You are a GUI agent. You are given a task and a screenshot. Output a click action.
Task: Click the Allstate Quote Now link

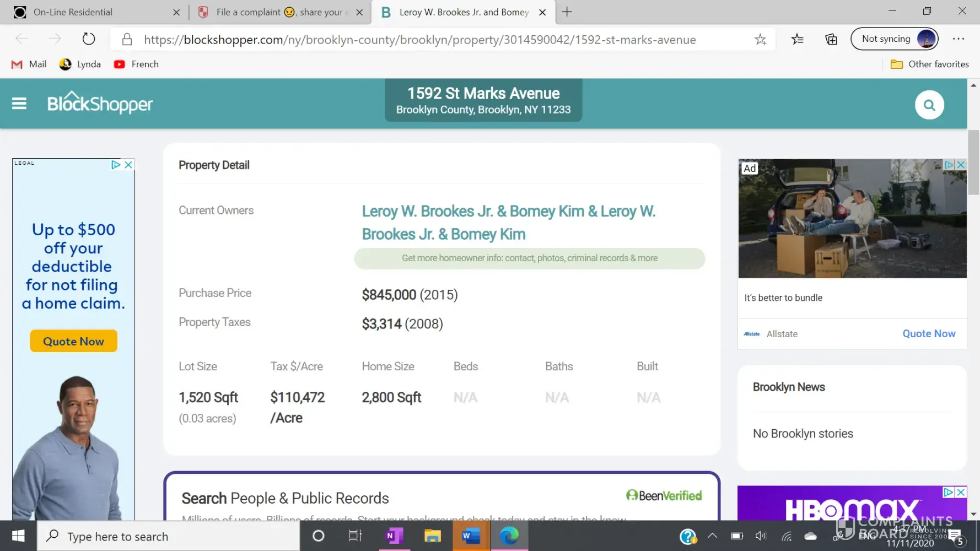pos(929,334)
